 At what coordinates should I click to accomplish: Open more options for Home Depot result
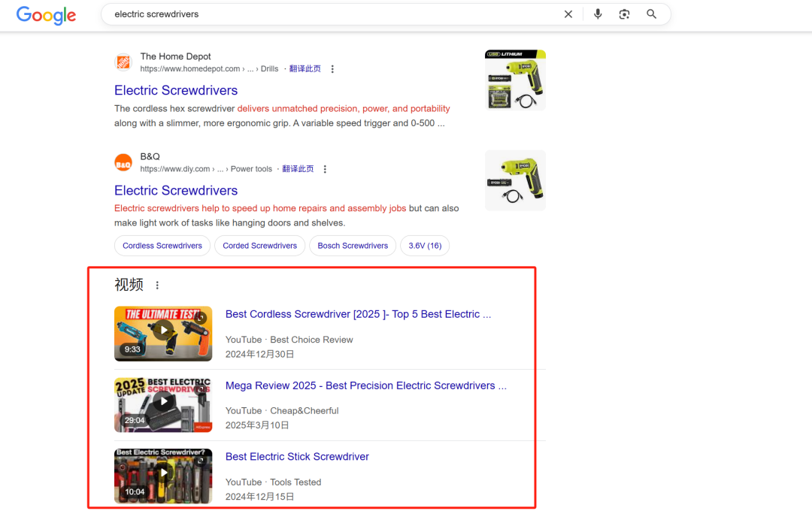[x=332, y=69]
